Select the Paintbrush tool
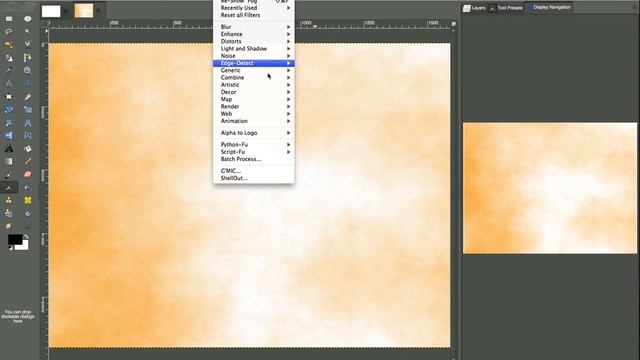The image size is (640, 360). 9,175
